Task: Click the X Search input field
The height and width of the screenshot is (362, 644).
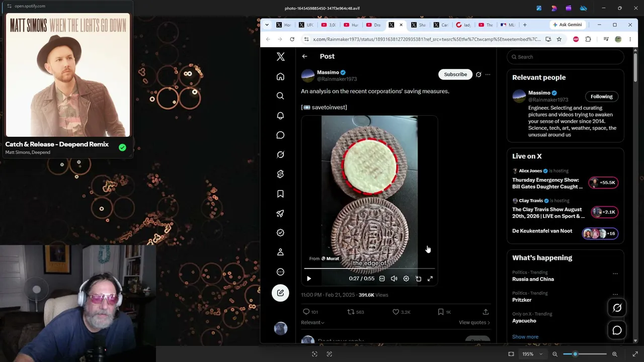Action: tap(566, 57)
